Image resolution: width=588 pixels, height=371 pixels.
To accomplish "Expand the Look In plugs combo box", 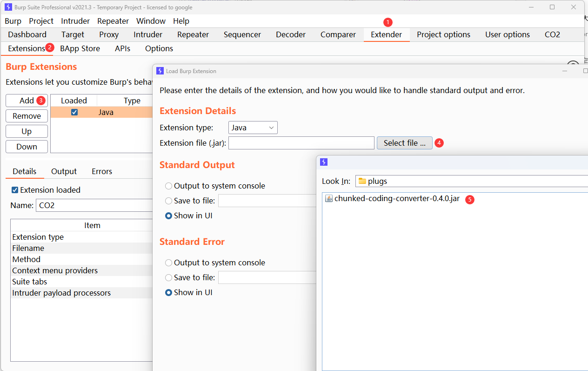I will 470,182.
